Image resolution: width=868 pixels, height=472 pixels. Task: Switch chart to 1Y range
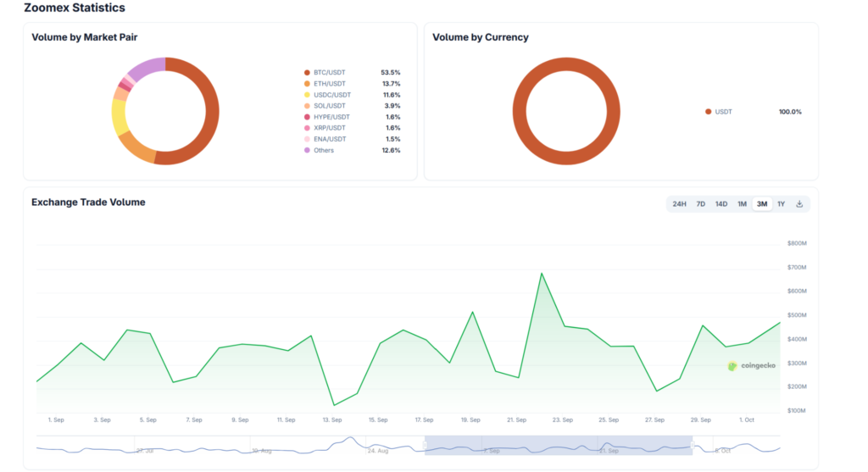click(x=781, y=204)
